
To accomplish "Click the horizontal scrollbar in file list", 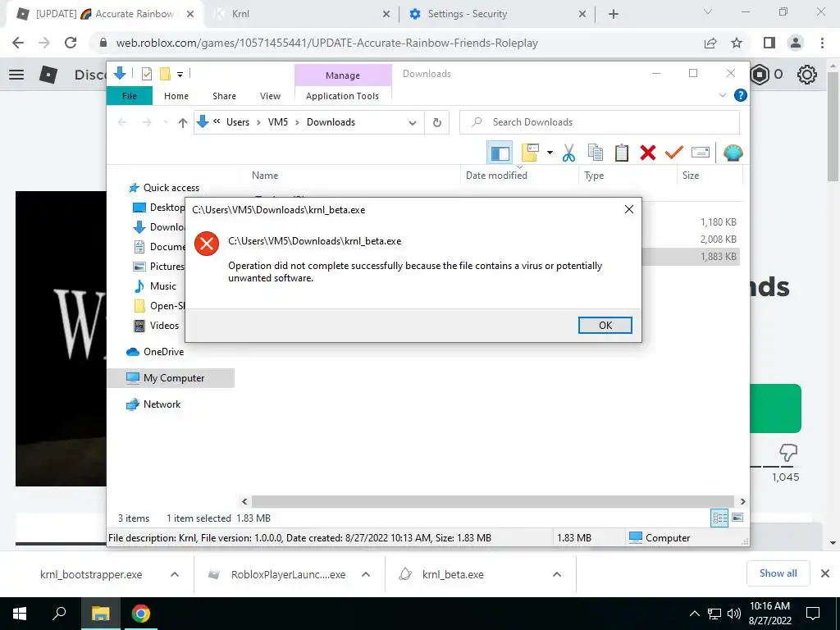I will tap(492, 501).
